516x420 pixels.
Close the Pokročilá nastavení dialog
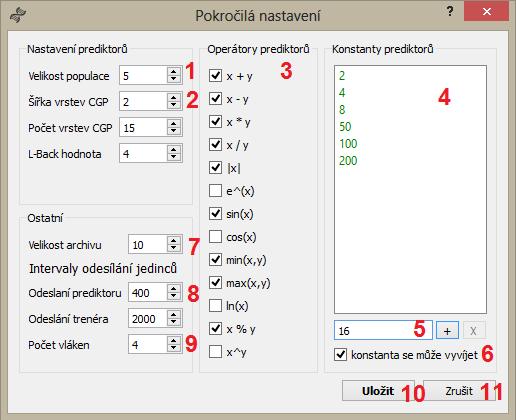coord(486,12)
